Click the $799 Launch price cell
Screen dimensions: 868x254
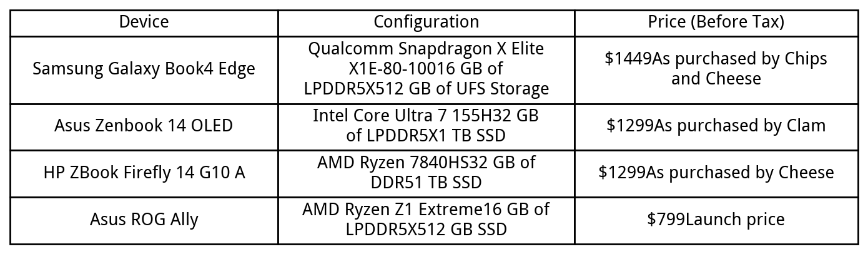(x=716, y=220)
